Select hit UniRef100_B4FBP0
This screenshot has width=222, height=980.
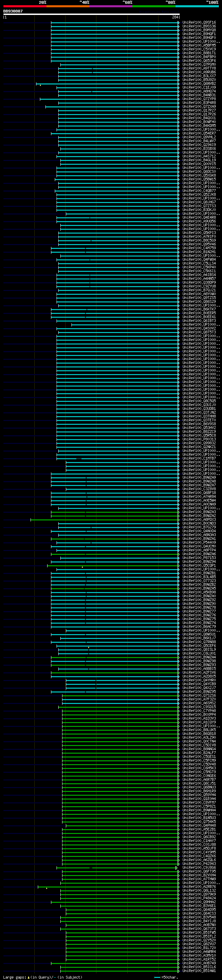199,57
